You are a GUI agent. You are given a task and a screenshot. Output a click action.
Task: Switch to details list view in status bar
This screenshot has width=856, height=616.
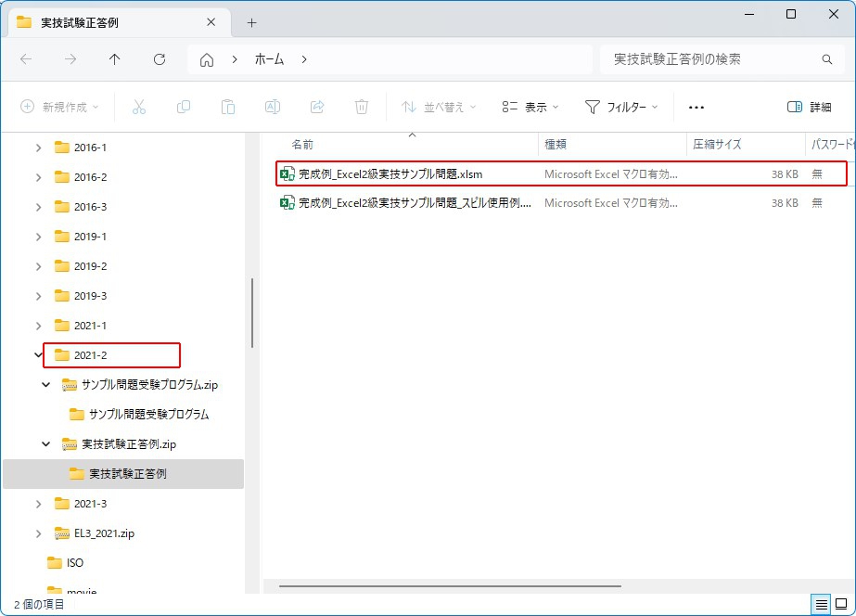(x=822, y=605)
